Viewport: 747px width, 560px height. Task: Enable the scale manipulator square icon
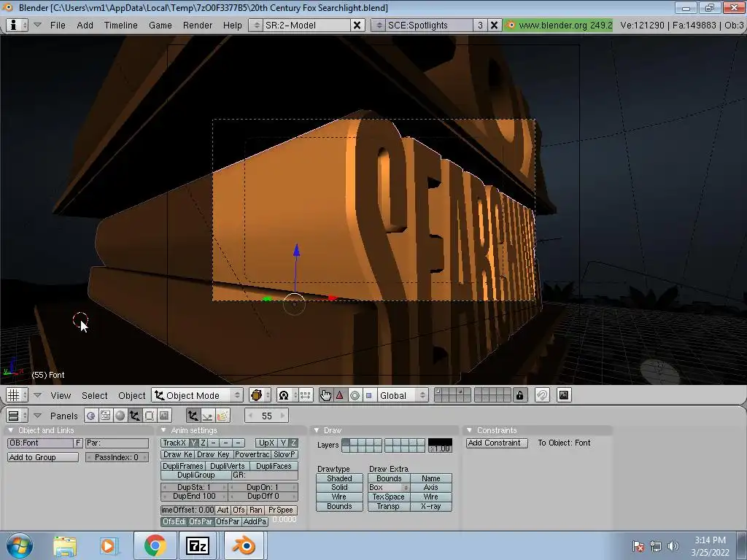click(x=368, y=395)
